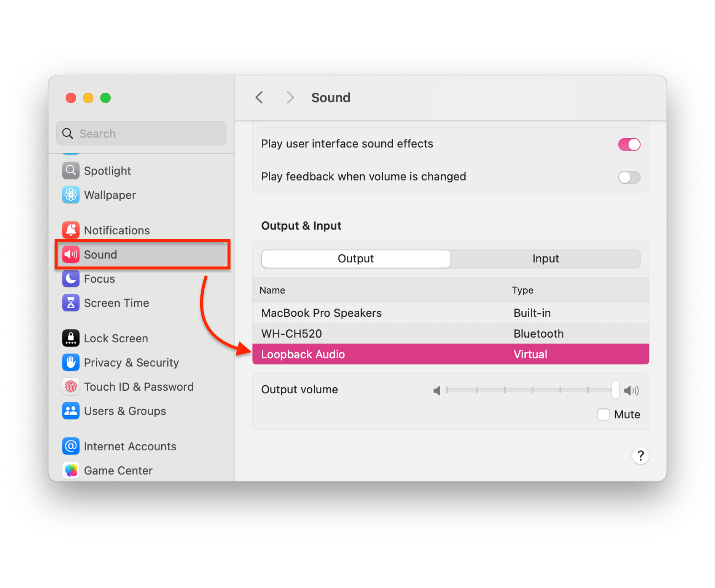Click the Internet Accounts @ icon
This screenshot has height=588, width=715.
(x=71, y=446)
